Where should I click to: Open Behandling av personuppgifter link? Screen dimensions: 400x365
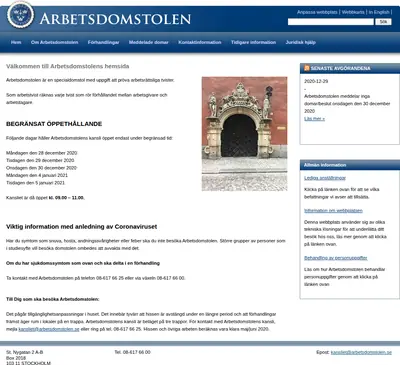[336, 258]
